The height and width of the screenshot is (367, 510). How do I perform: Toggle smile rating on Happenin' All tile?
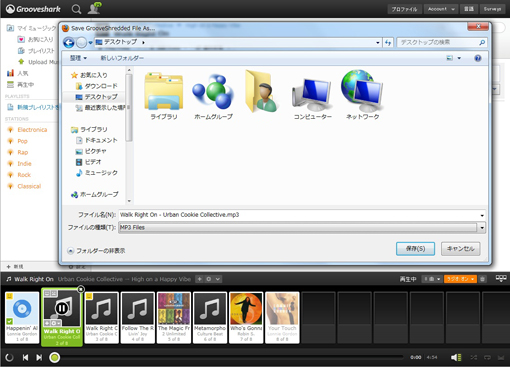[x=9, y=296]
